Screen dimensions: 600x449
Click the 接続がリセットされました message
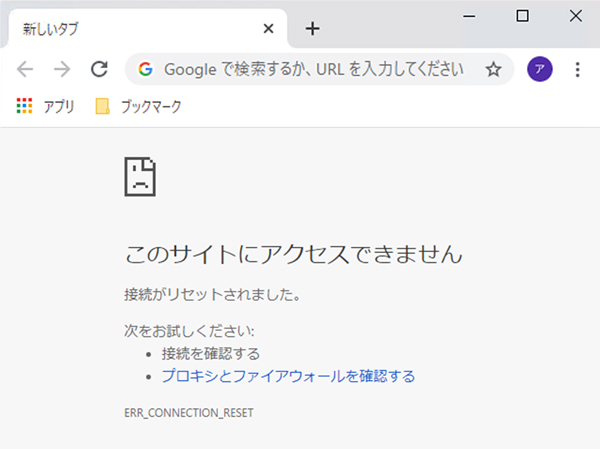click(212, 295)
